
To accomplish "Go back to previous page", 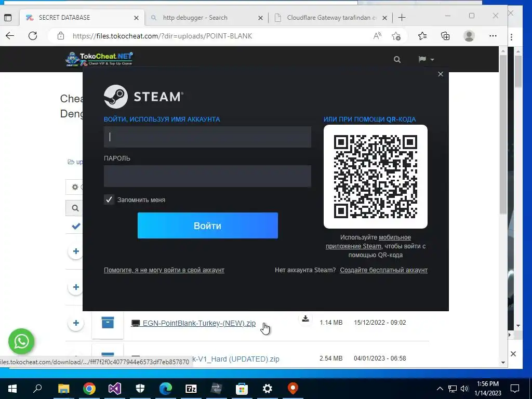I will pyautogui.click(x=10, y=36).
